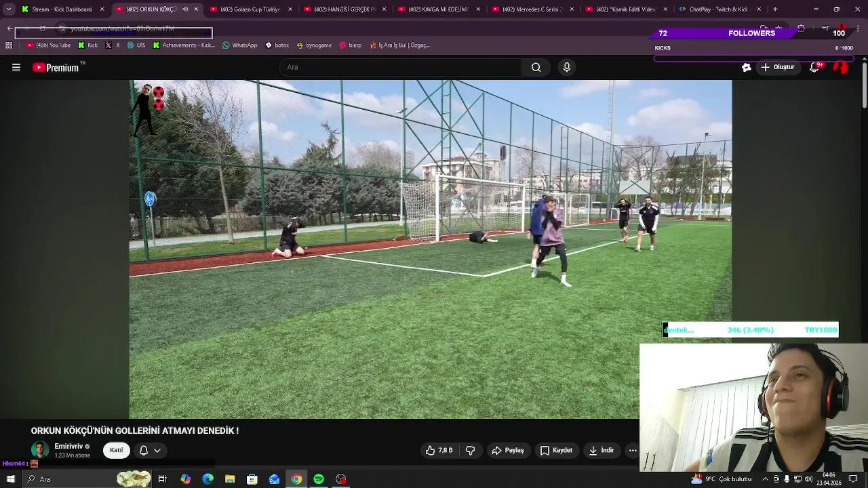Open the blerp bookmark
Image resolution: width=868 pixels, height=488 pixels.
(351, 45)
